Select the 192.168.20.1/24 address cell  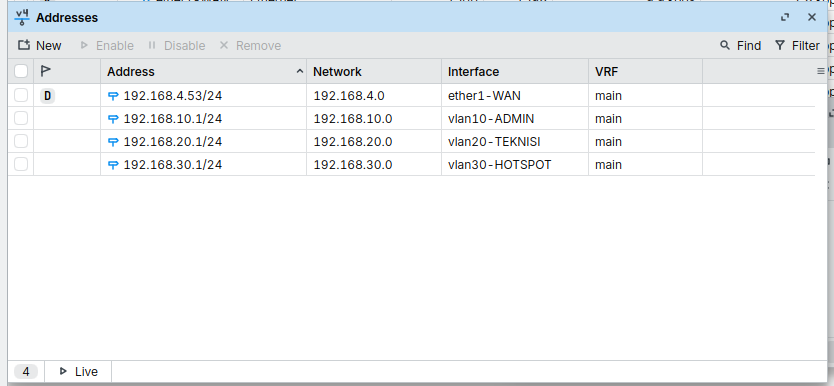pos(203,141)
